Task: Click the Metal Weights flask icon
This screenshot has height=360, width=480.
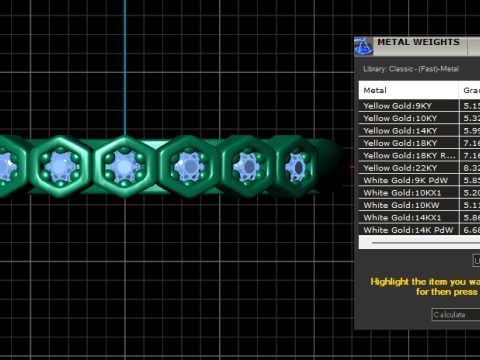Action: click(x=363, y=46)
